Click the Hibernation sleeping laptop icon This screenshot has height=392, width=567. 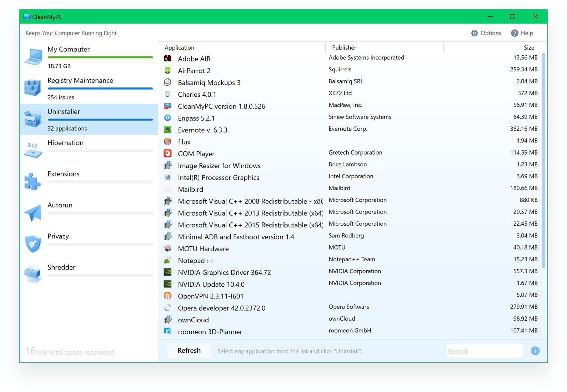pos(33,150)
